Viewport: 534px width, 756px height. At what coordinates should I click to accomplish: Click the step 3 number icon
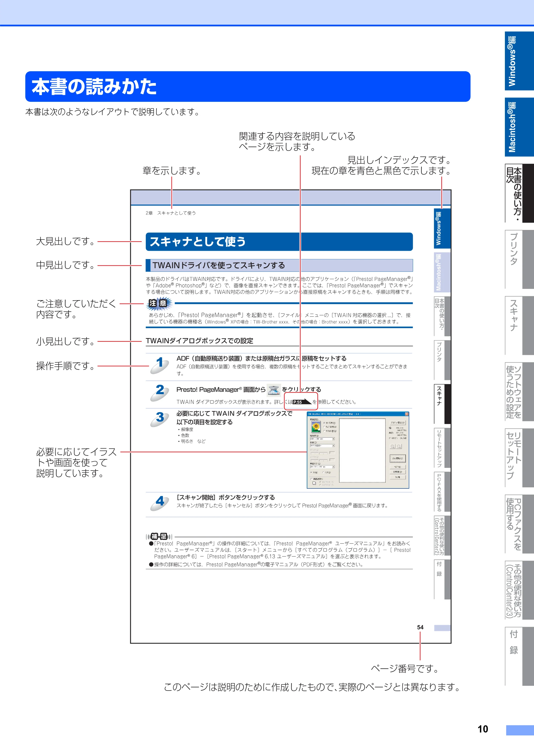160,419
